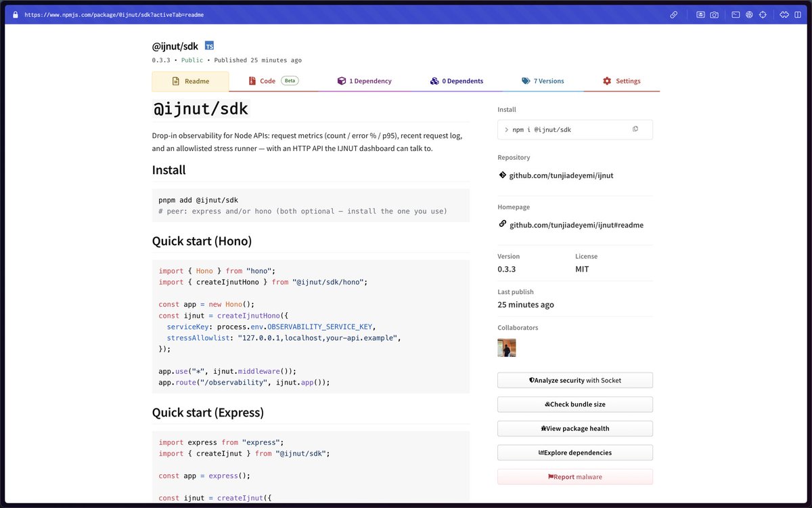Click the Public label under package name
This screenshot has width=812, height=508.
[192, 60]
